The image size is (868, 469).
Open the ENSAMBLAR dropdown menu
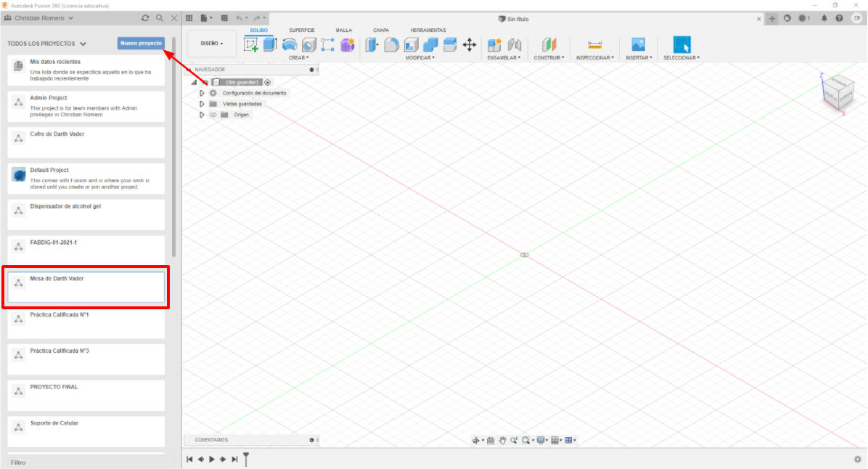504,57
